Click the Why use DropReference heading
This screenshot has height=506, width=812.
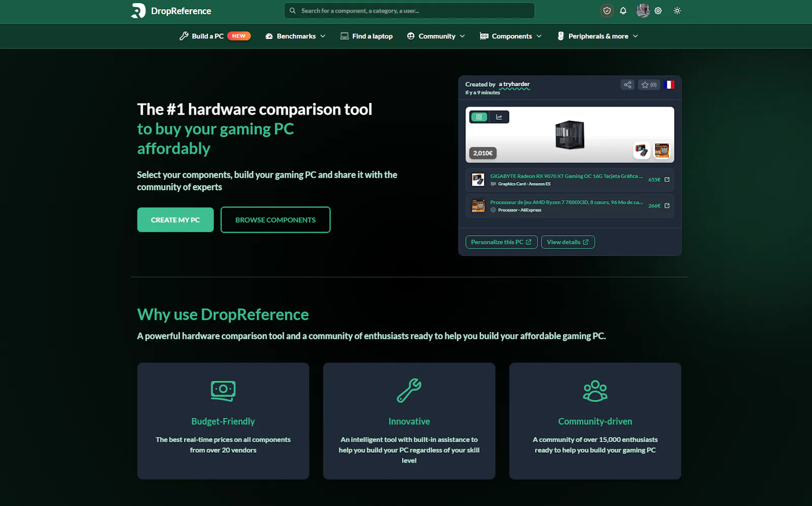[x=223, y=314]
